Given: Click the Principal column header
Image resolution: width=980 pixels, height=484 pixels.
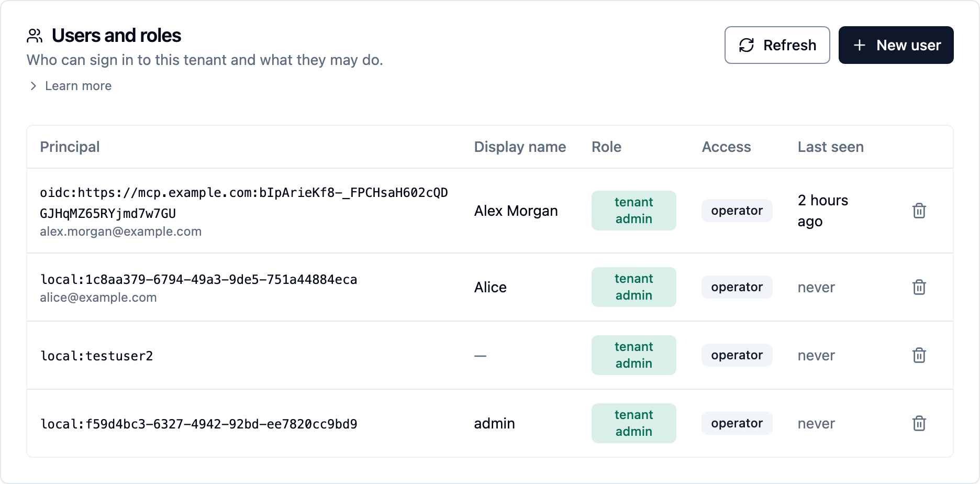Looking at the screenshot, I should tap(70, 147).
